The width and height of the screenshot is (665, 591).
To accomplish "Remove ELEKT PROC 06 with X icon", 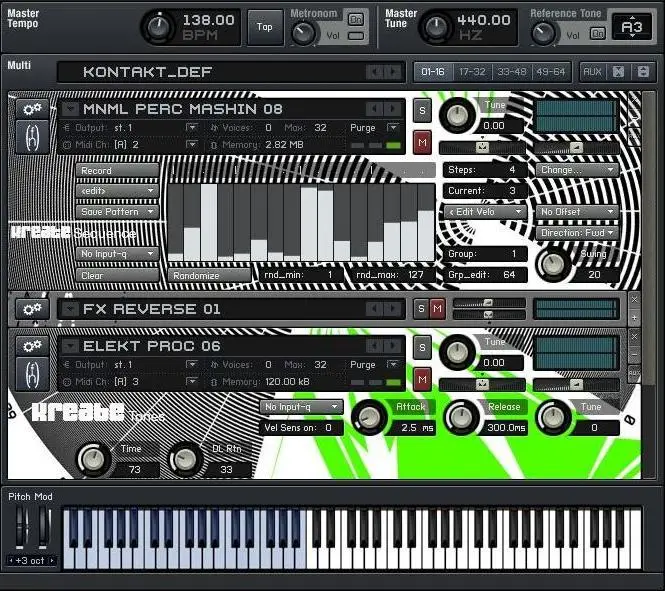I will click(x=634, y=337).
